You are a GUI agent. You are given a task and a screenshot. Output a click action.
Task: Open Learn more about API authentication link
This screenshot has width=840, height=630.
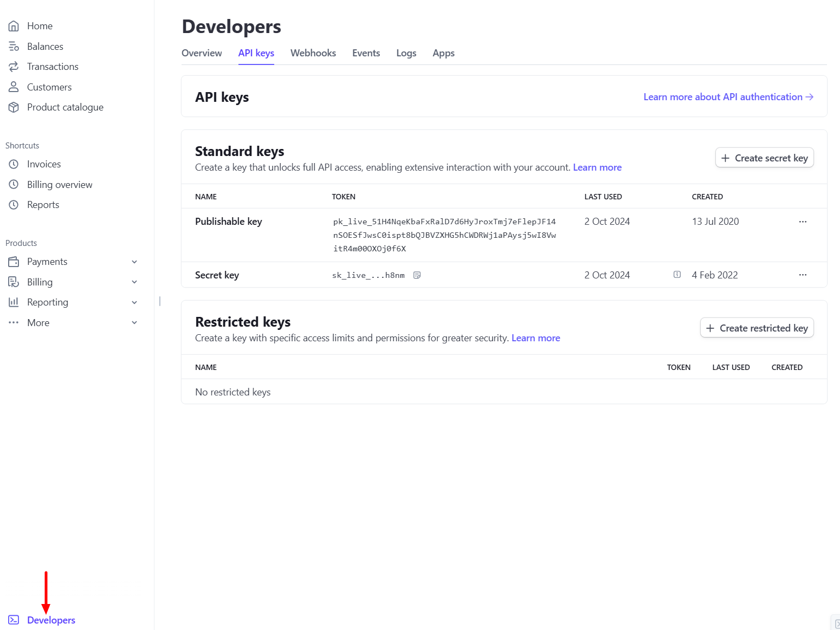click(728, 97)
